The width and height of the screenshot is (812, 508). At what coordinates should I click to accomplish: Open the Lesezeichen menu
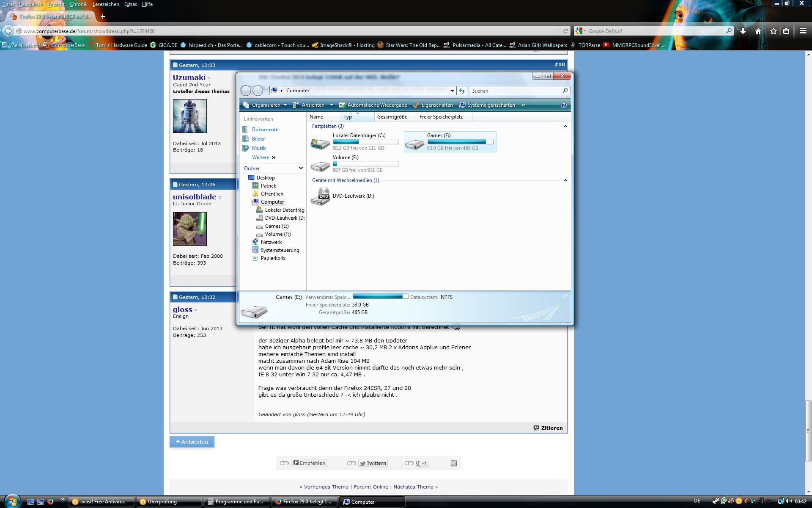point(106,4)
